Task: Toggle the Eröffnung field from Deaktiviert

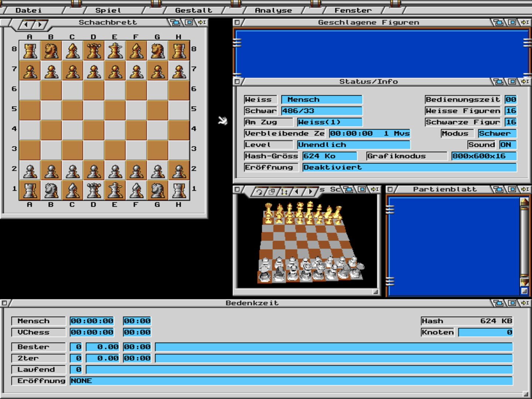Action: pos(410,167)
